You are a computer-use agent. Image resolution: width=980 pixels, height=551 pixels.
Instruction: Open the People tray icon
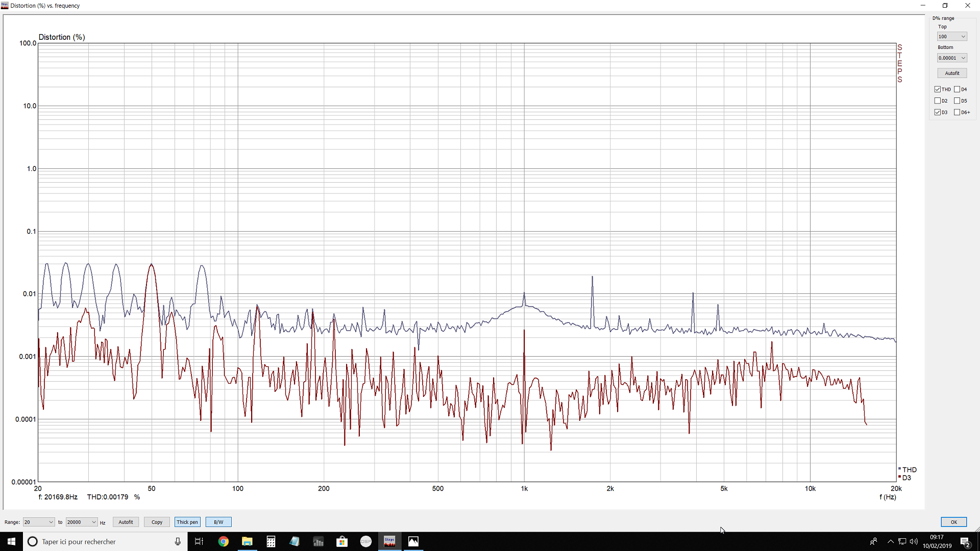(873, 541)
